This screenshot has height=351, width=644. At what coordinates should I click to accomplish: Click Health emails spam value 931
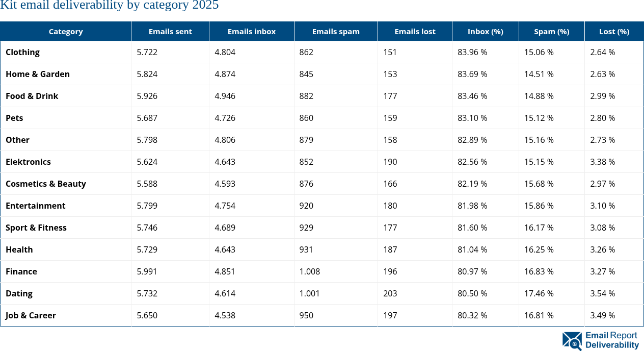click(x=307, y=249)
